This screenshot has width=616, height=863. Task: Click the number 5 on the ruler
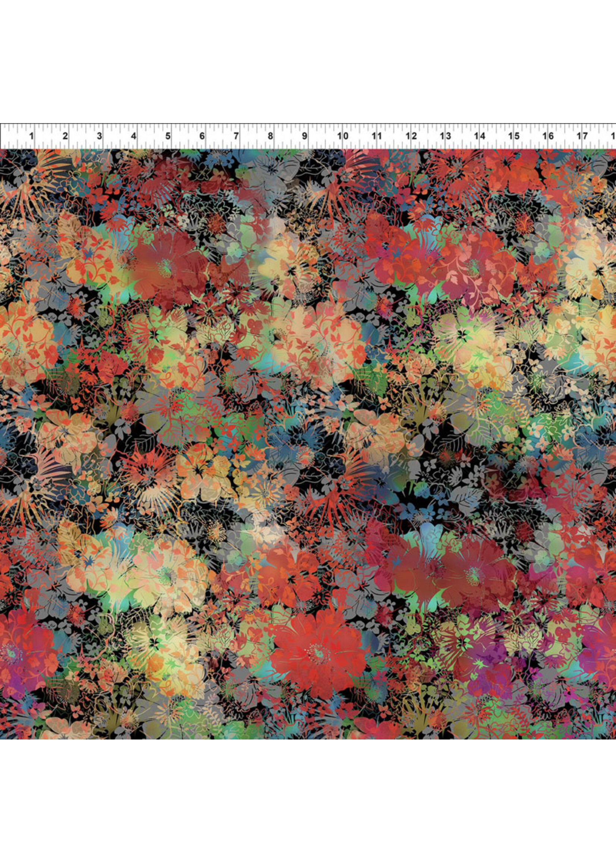coord(168,135)
